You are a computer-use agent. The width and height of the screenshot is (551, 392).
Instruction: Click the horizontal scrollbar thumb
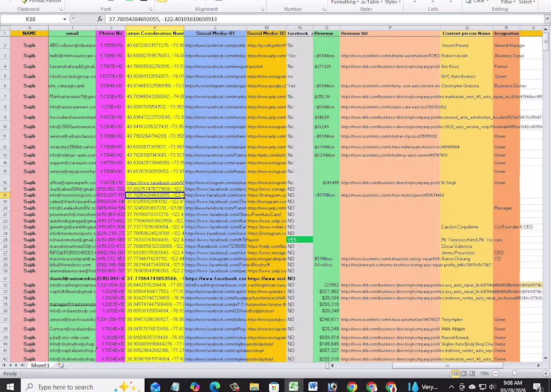pyautogui.click(x=447, y=365)
